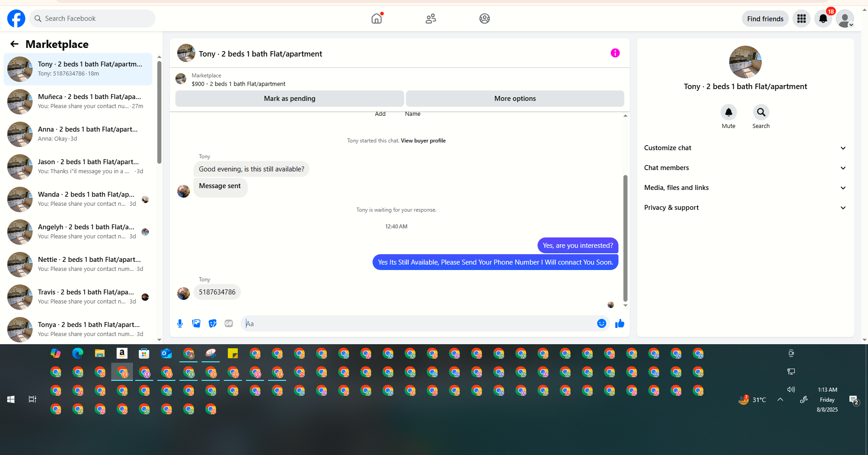The width and height of the screenshot is (868, 455).
Task: Open More options for listing
Action: tap(515, 99)
